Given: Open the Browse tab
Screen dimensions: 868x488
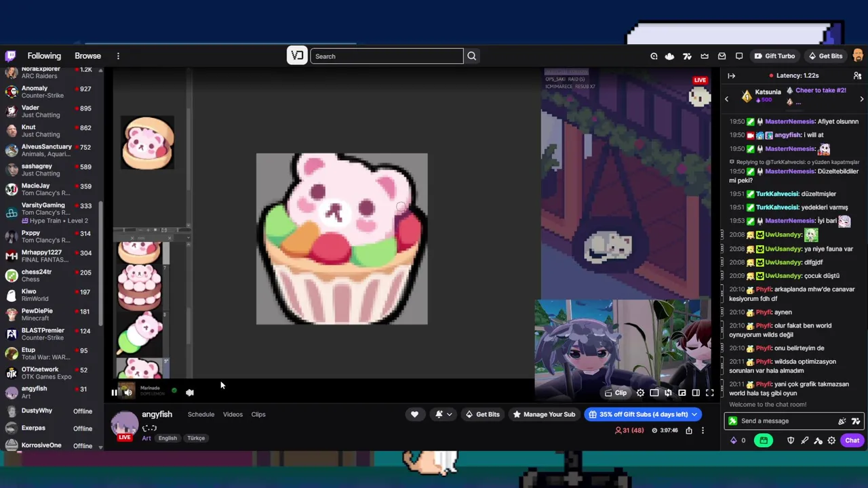Looking at the screenshot, I should click(87, 56).
